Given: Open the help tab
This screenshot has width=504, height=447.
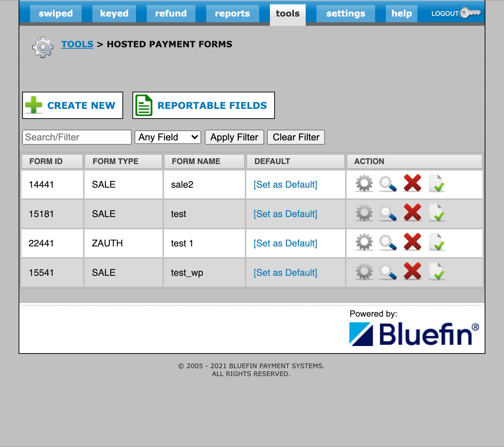Looking at the screenshot, I should [x=402, y=14].
